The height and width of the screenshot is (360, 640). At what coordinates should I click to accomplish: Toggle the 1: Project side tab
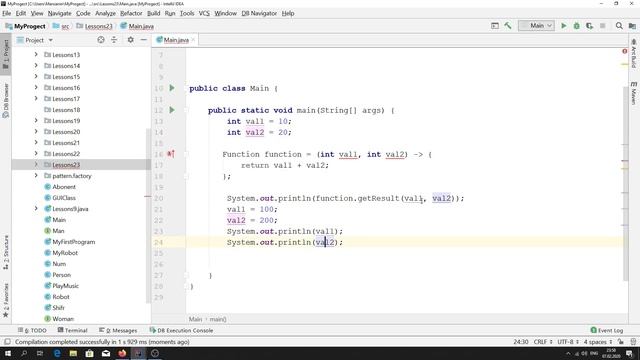pyautogui.click(x=6, y=54)
